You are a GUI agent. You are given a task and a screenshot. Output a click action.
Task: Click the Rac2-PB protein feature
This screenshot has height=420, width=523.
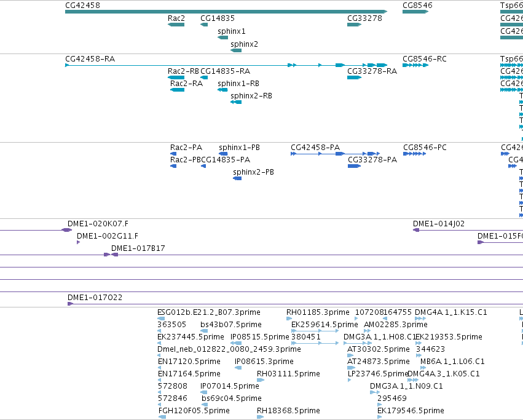[x=173, y=166]
